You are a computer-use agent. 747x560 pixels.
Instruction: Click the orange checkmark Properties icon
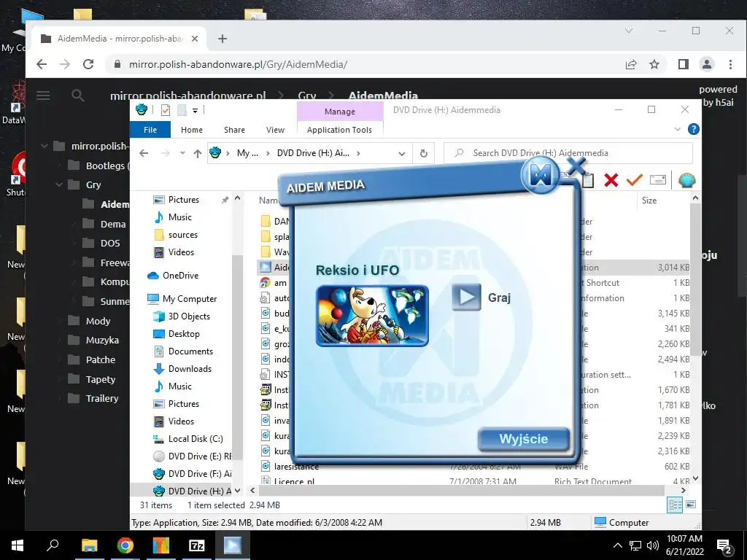(634, 180)
